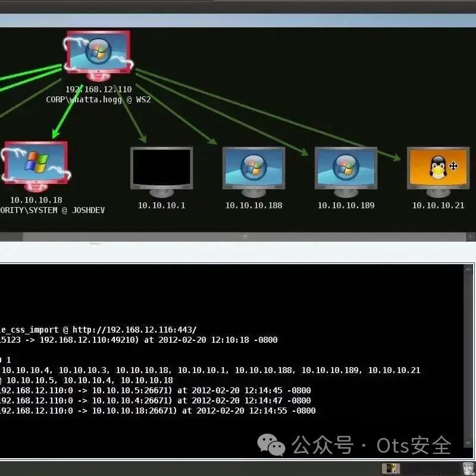The image size is (476, 476).
Task: Click the console line containing only '1'
Action: (x=5, y=360)
